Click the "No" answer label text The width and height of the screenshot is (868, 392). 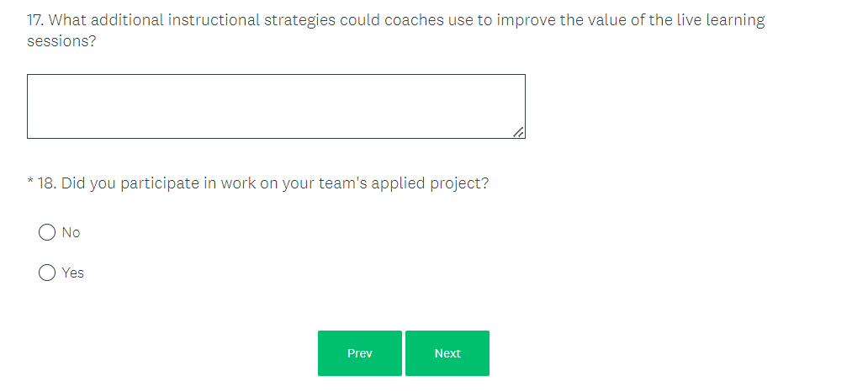[71, 232]
